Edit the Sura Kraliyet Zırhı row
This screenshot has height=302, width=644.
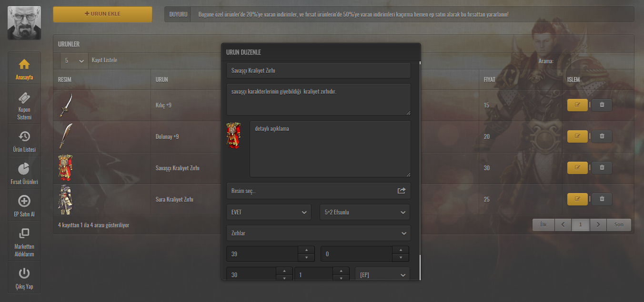click(577, 199)
